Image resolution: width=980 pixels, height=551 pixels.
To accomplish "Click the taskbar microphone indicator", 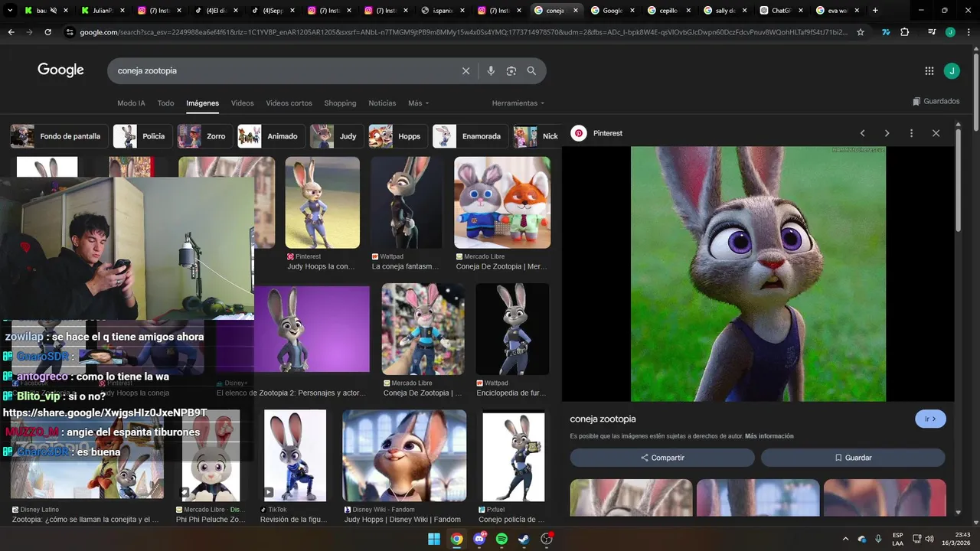I will pyautogui.click(x=878, y=539).
